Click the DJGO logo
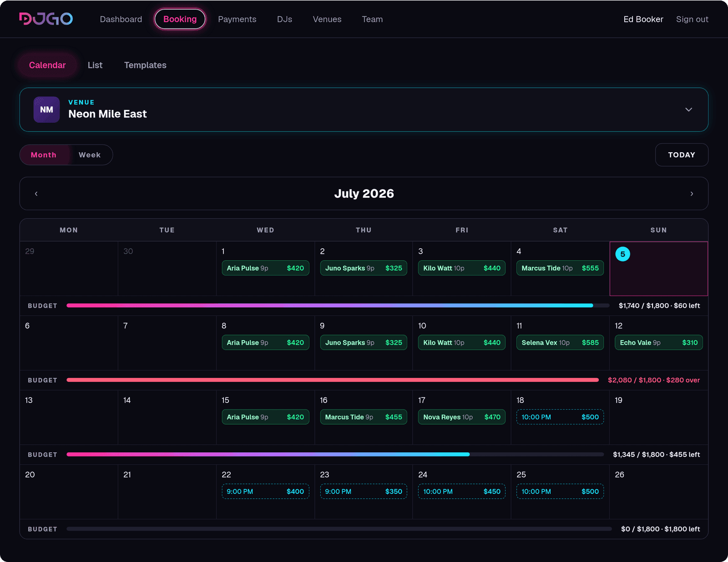The image size is (728, 562). (46, 19)
